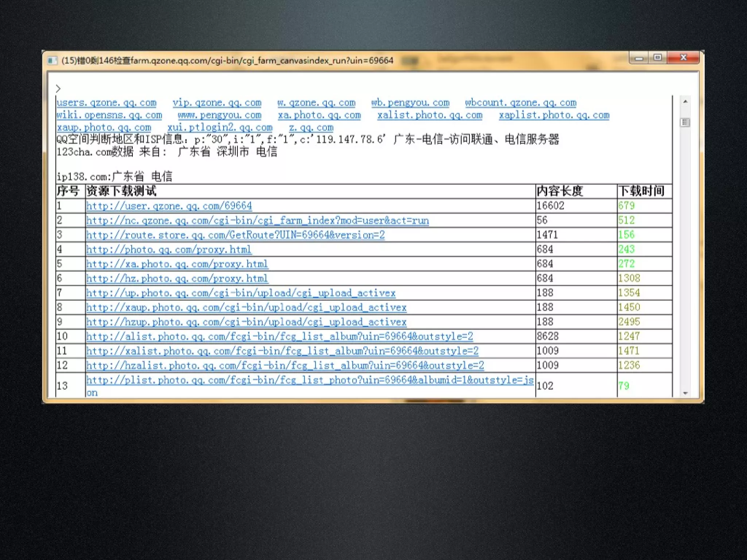This screenshot has height=560, width=747.
Task: Click the window title bar app icon
Action: tap(53, 61)
